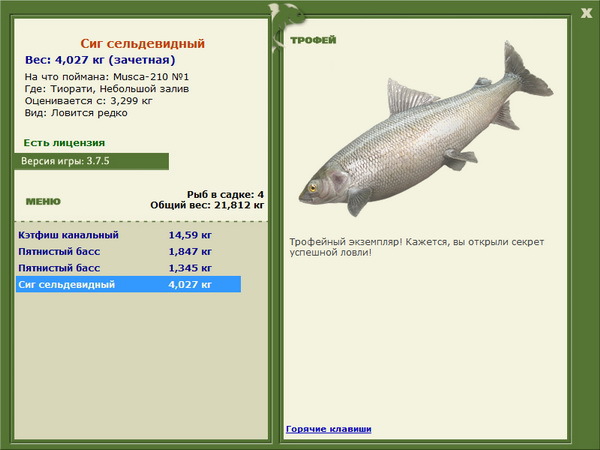Click the 14,59 кг weight value
The height and width of the screenshot is (450, 600).
tap(190, 235)
